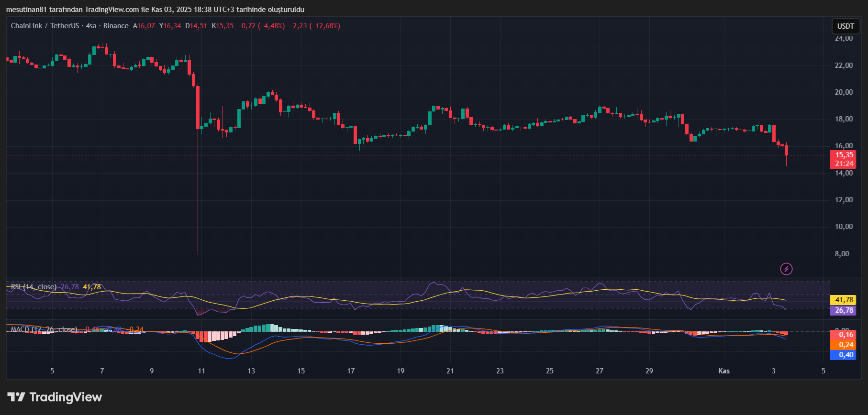This screenshot has width=868, height=415.
Task: Select the 4sa timeframe label in header
Action: tap(91, 26)
